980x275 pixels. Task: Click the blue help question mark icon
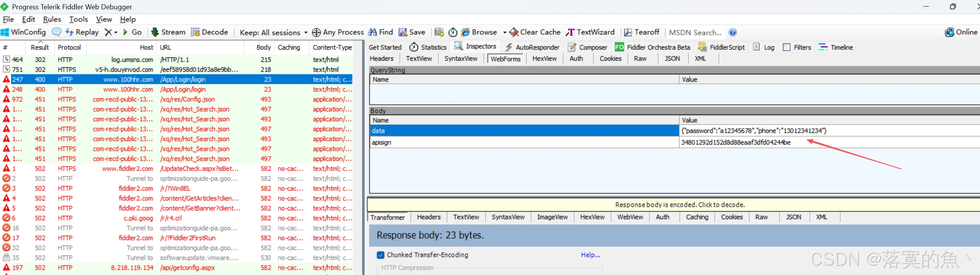click(x=733, y=32)
